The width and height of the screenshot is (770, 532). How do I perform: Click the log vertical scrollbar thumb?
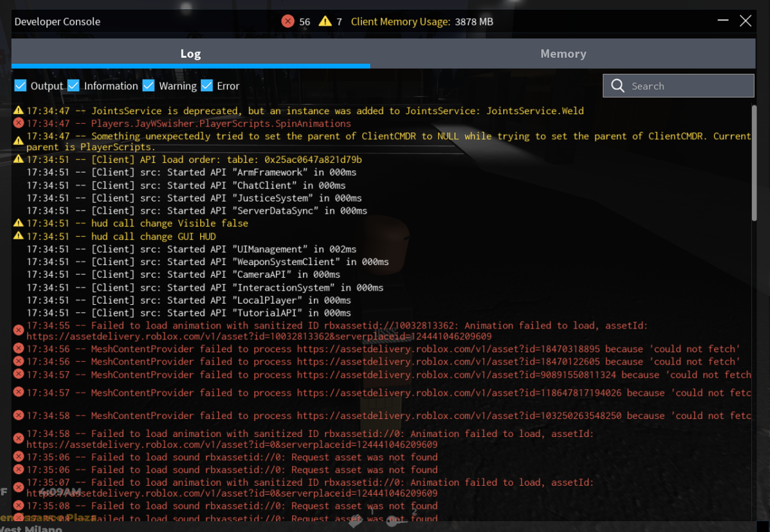(x=754, y=163)
